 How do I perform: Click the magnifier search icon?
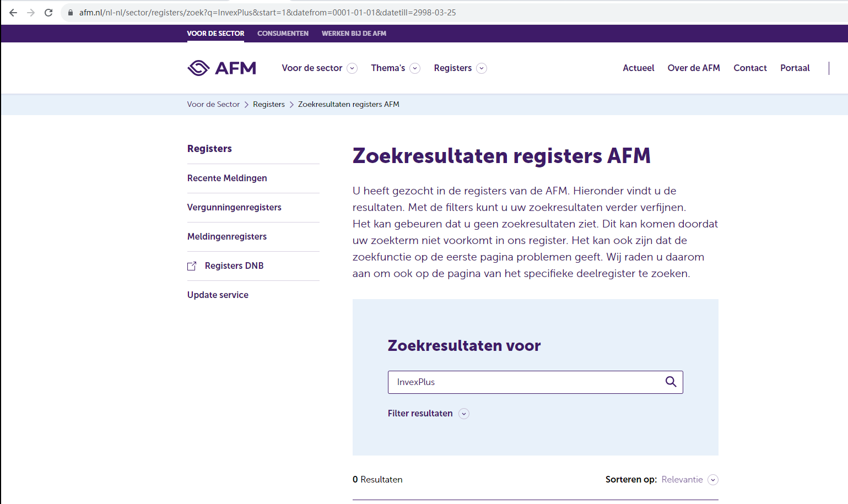click(671, 382)
